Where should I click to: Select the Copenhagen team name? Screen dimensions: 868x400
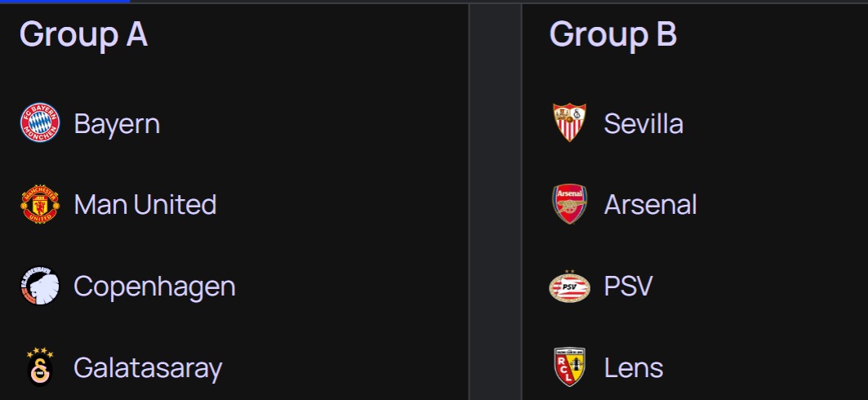pos(154,287)
